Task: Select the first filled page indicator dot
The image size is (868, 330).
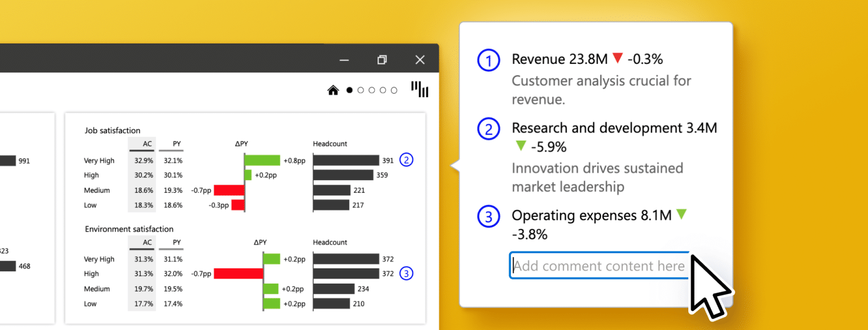Action: pyautogui.click(x=349, y=90)
